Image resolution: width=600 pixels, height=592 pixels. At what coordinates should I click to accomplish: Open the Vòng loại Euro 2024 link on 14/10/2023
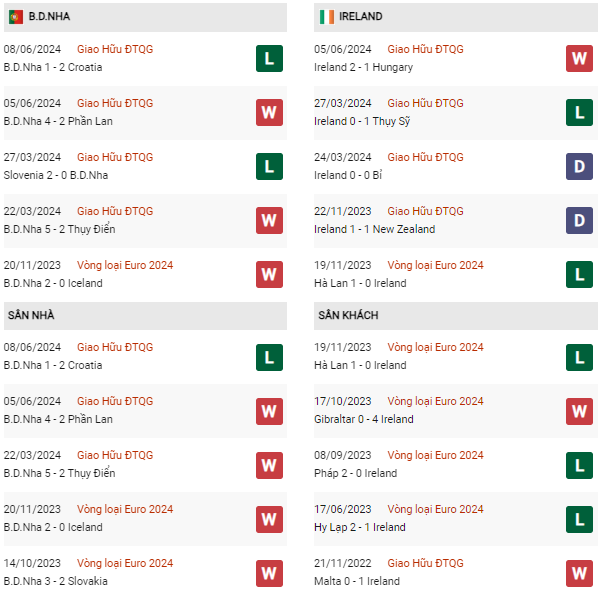[x=125, y=563]
